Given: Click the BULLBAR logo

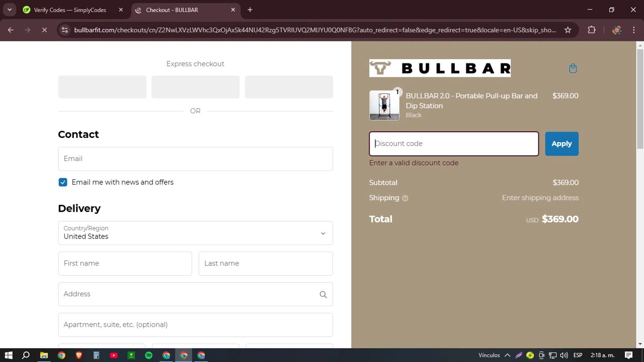Looking at the screenshot, I should [440, 68].
